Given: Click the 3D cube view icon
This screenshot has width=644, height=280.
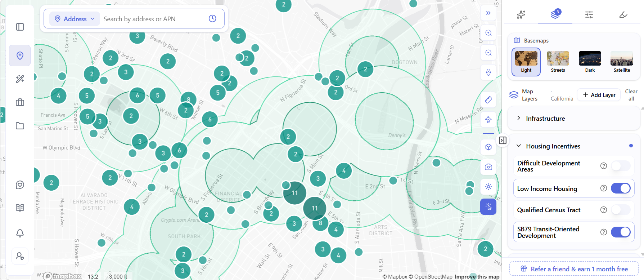Looking at the screenshot, I should pos(488,147).
